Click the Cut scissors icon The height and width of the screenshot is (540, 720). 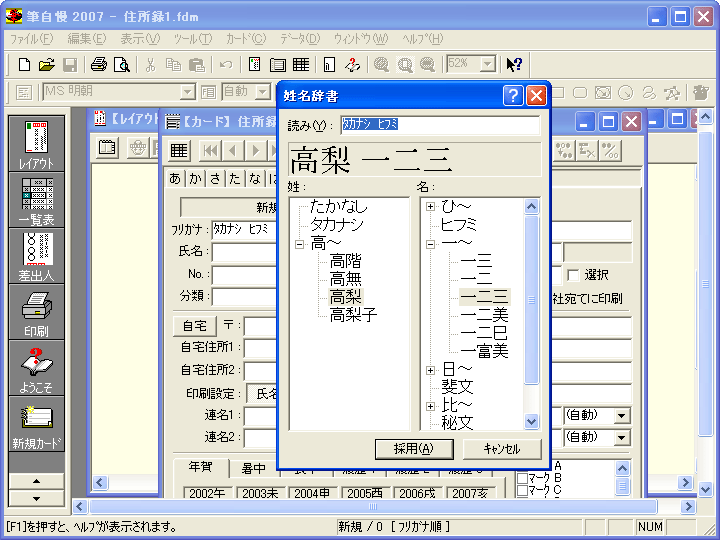(x=150, y=64)
